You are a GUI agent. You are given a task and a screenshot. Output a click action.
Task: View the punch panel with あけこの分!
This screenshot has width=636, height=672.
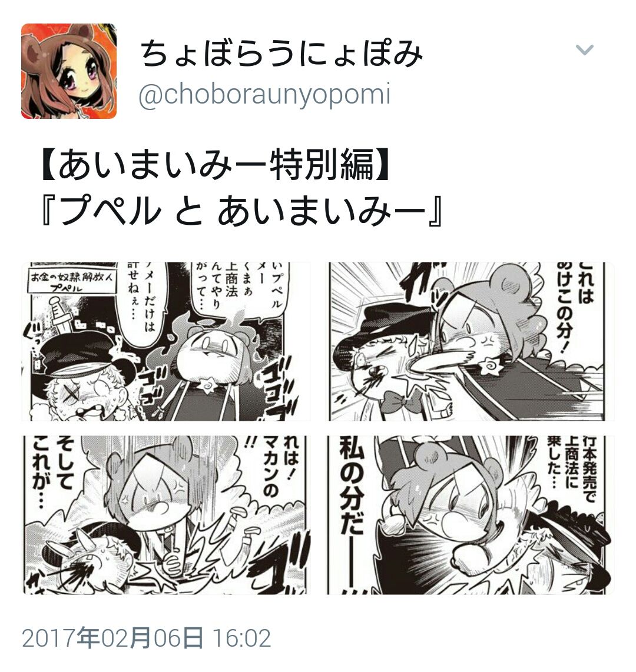pos(471,341)
